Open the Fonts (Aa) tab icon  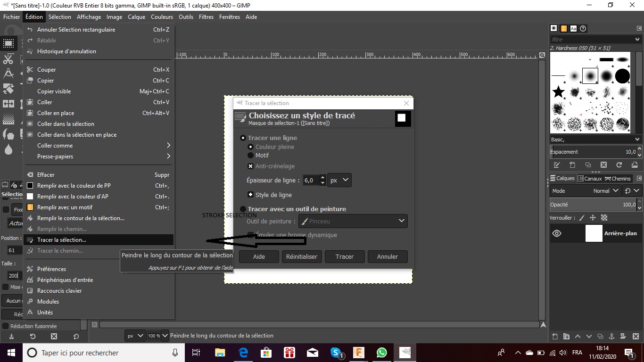(573, 28)
